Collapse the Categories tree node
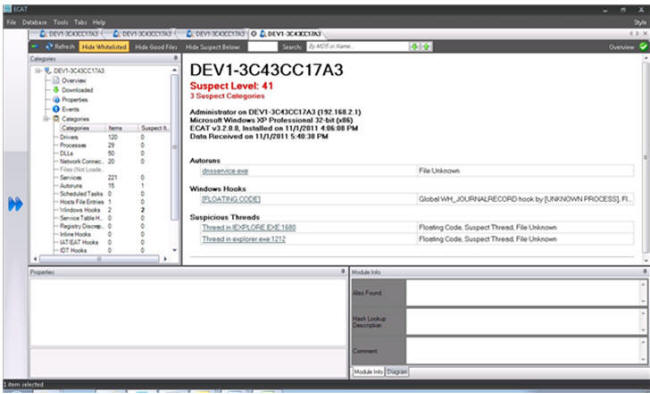 46,119
